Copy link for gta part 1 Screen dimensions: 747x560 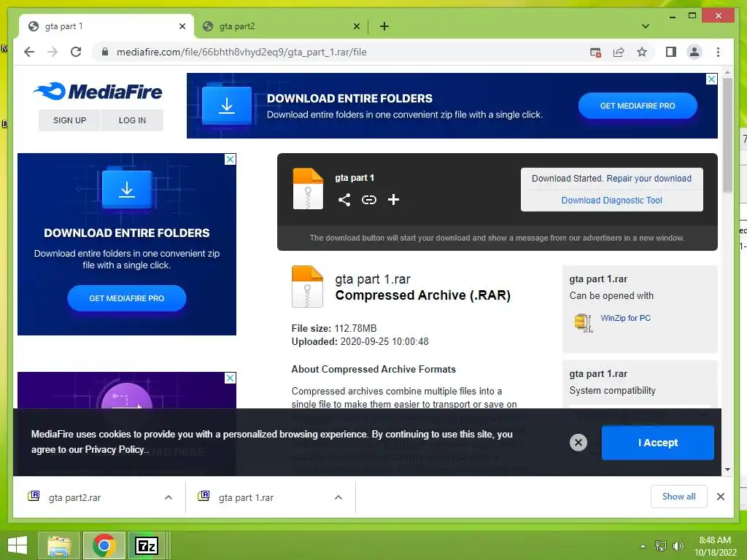[x=368, y=200]
